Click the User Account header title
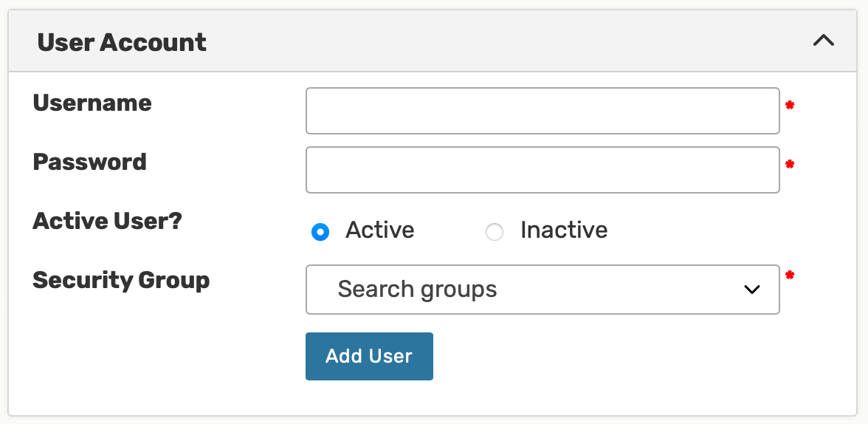 tap(122, 43)
